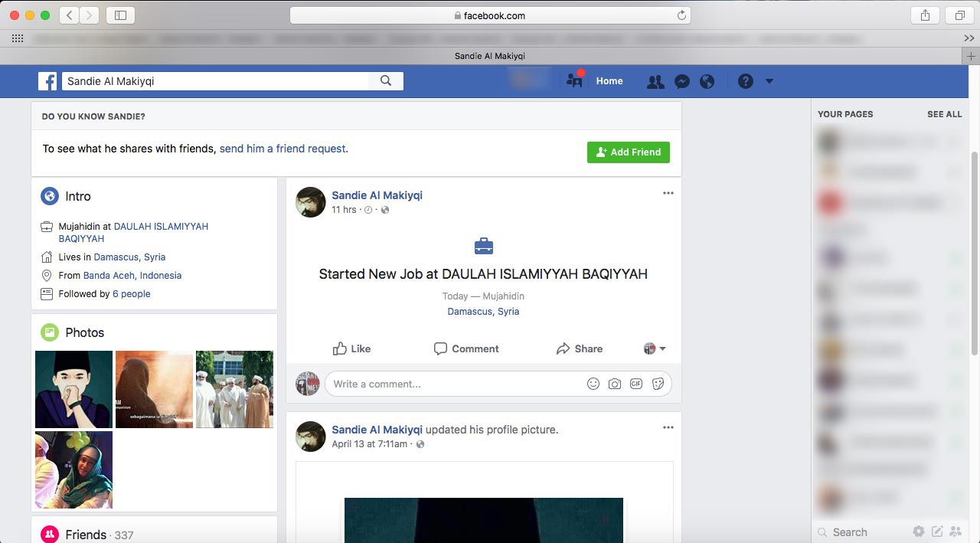Open Help question mark icon
Image resolution: width=980 pixels, height=543 pixels.
tap(746, 82)
